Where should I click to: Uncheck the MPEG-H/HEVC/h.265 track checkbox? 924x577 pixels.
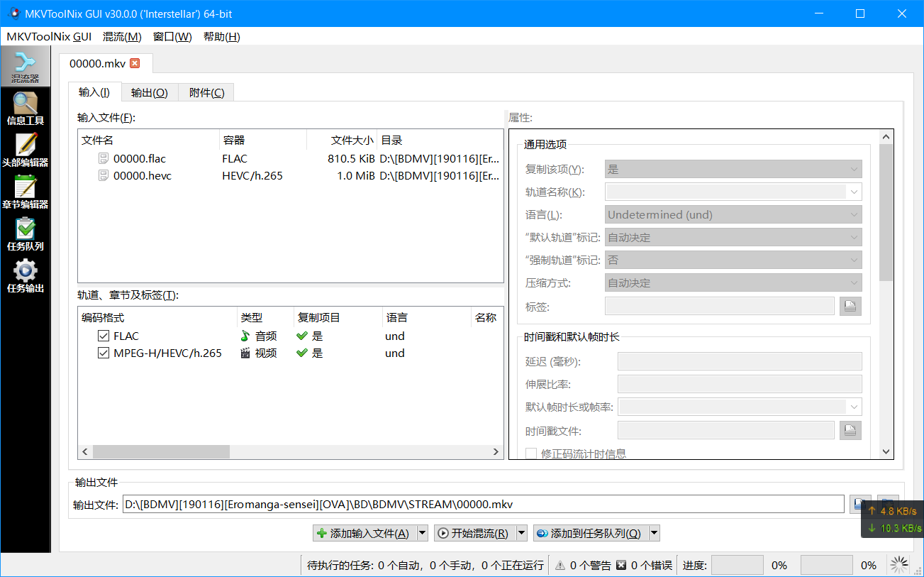point(104,353)
